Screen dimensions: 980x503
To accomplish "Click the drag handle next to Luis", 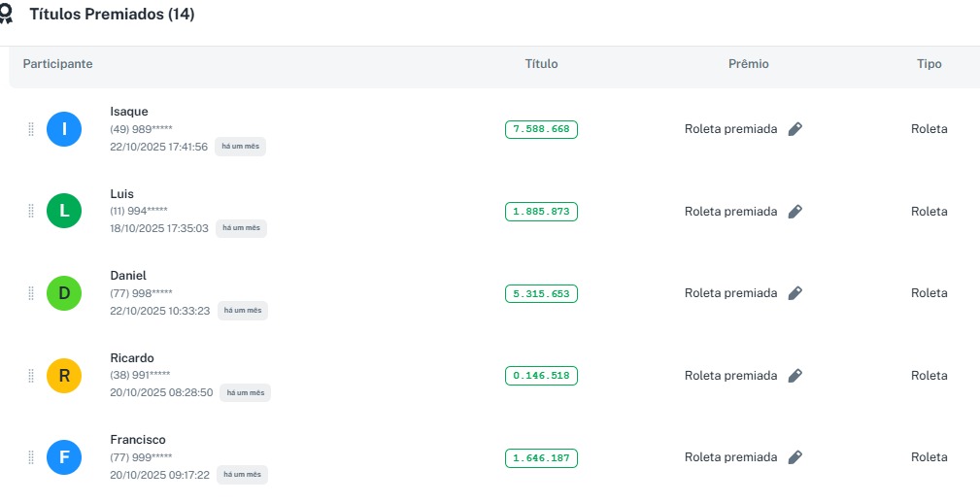I will pos(30,212).
